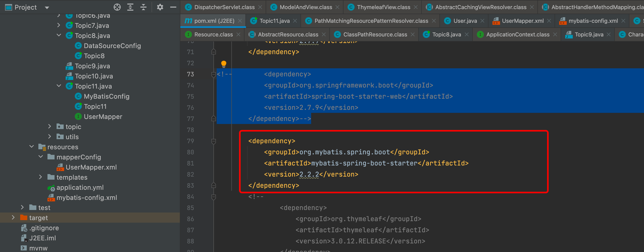Expand the templates folder
644x252 pixels.
coord(40,177)
